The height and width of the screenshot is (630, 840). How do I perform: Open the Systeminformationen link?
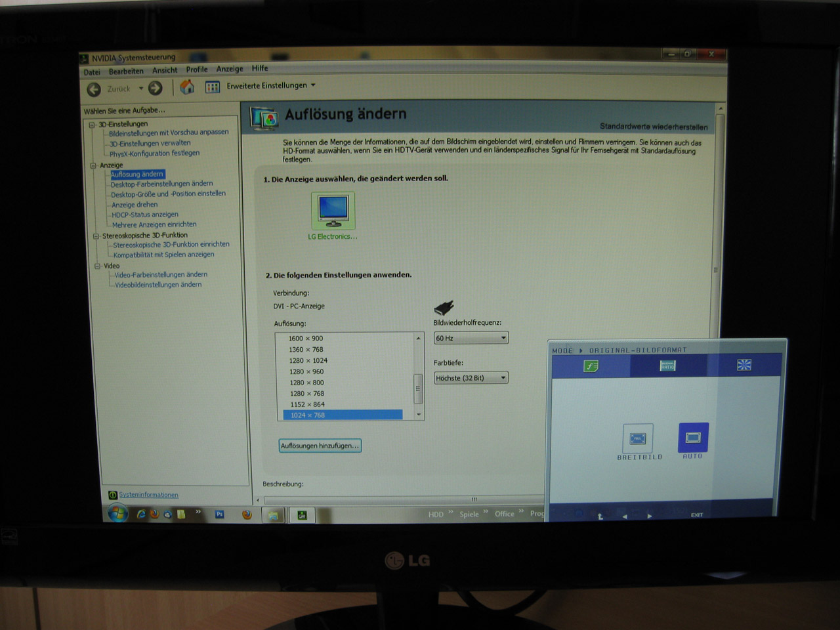tap(148, 495)
